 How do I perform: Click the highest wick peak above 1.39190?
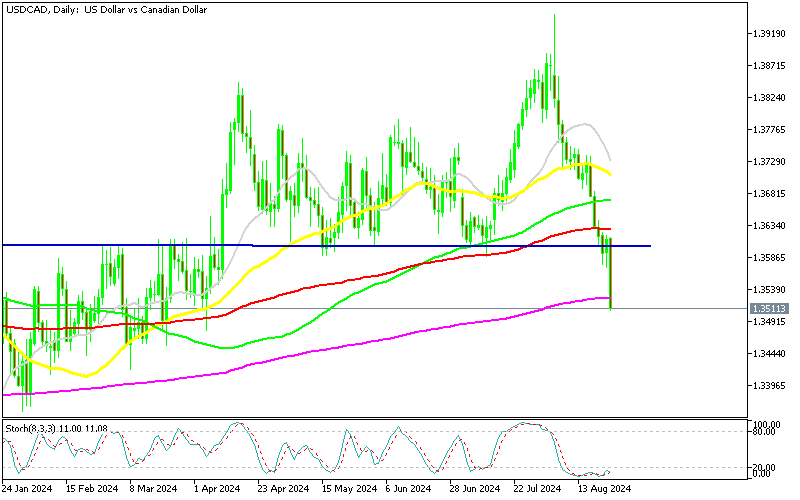point(553,16)
